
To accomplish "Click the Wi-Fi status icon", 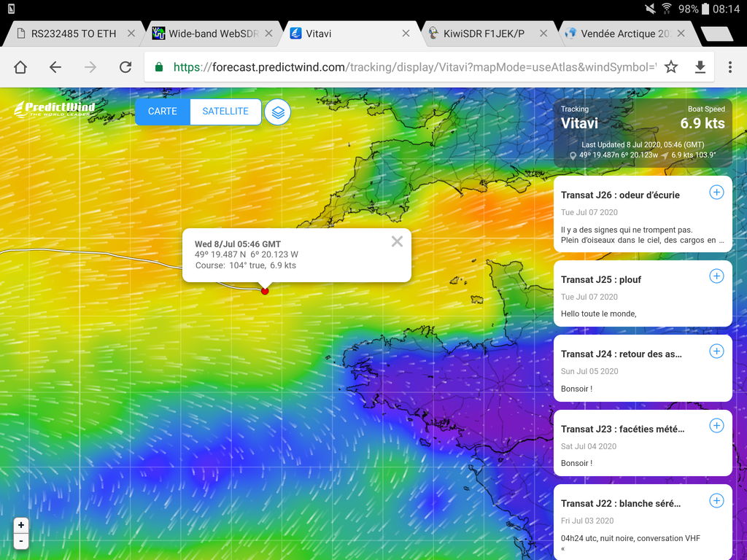I will point(666,9).
